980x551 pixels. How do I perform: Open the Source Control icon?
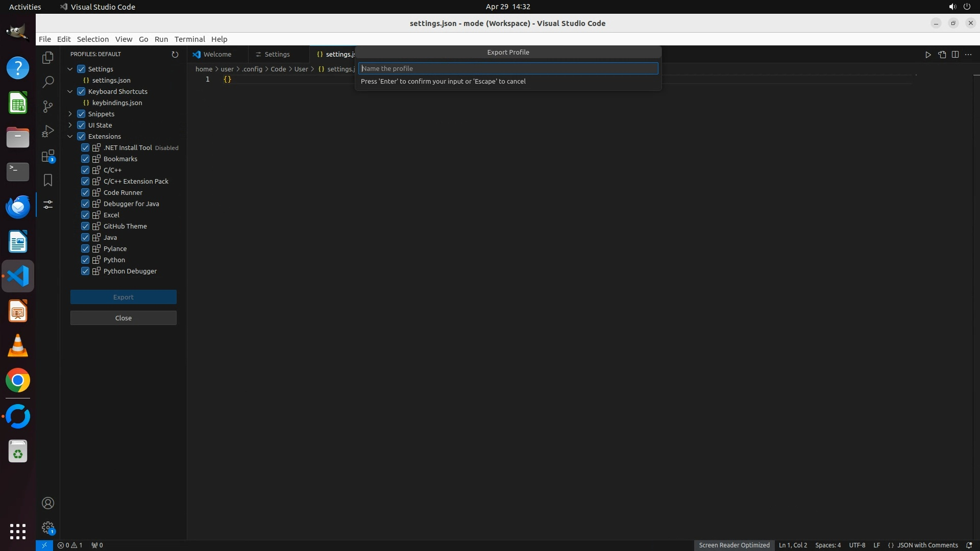48,106
